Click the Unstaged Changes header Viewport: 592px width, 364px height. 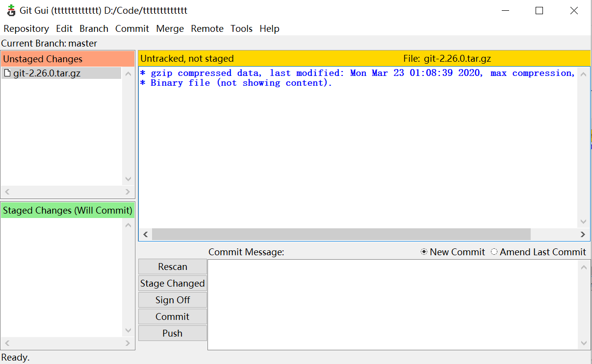point(68,59)
